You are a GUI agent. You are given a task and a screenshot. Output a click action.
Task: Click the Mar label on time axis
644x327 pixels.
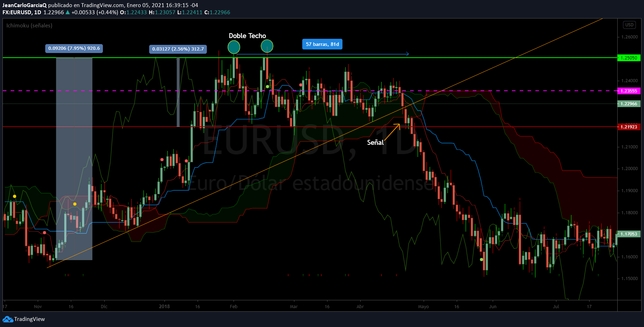[x=294, y=306]
